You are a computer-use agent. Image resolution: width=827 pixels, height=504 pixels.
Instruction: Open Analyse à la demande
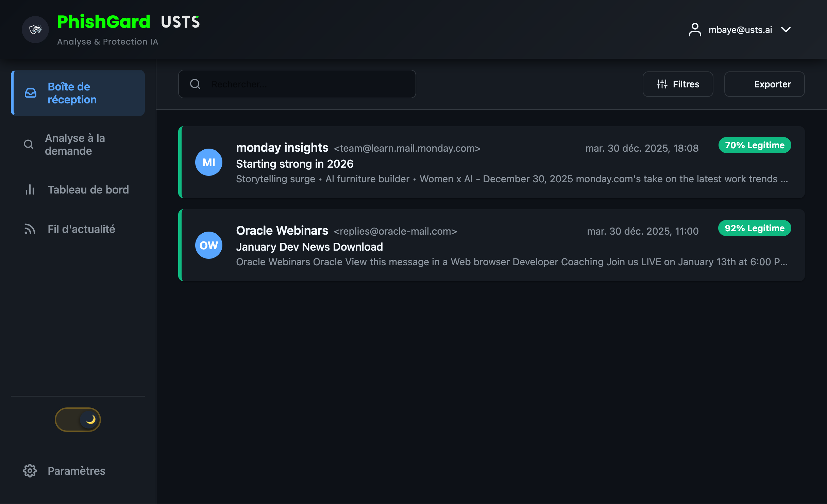click(75, 144)
